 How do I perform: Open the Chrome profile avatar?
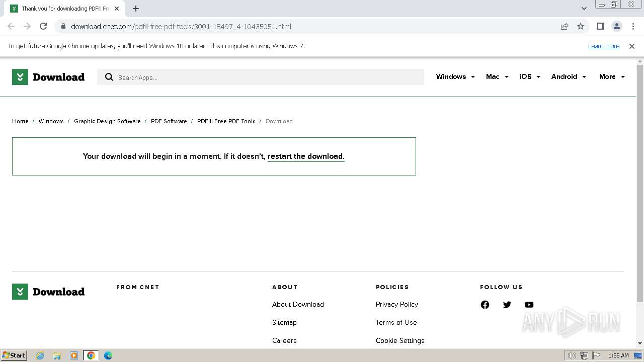point(617,26)
